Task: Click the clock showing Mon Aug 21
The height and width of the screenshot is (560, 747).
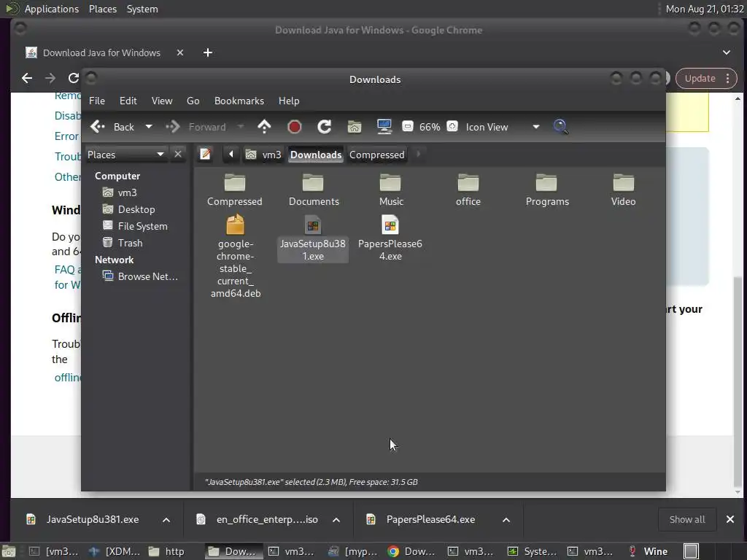Action: coord(705,9)
